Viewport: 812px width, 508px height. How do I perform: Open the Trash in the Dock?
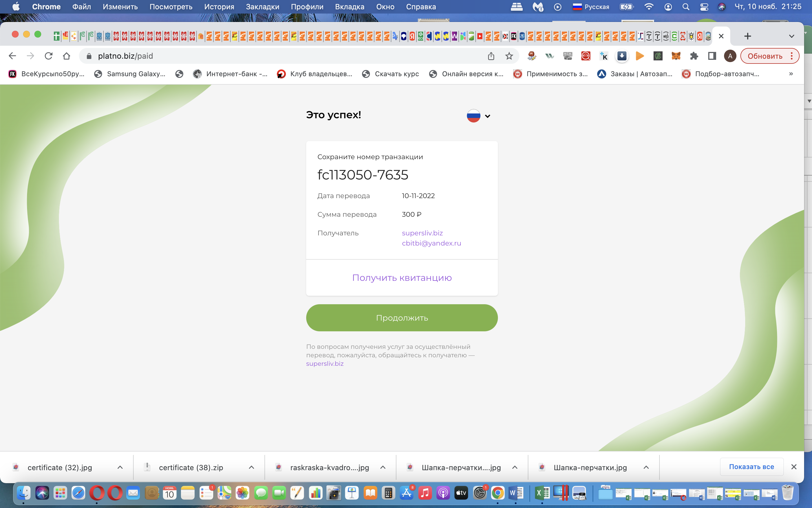coord(787,493)
